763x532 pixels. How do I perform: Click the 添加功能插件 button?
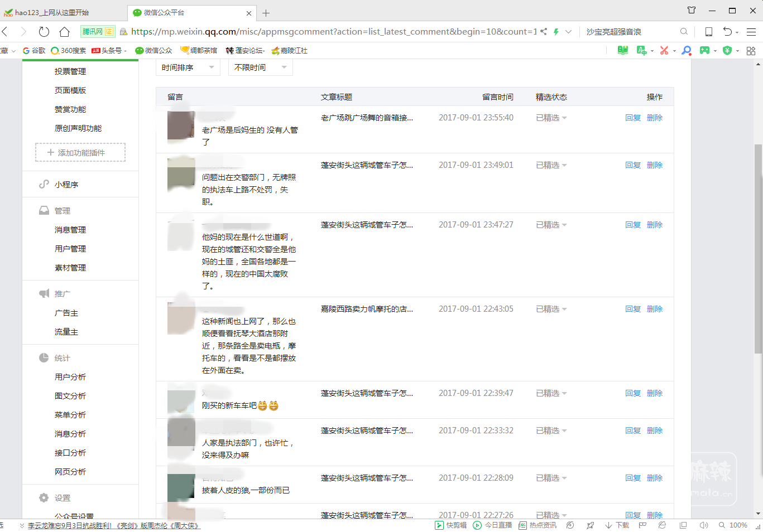click(80, 152)
